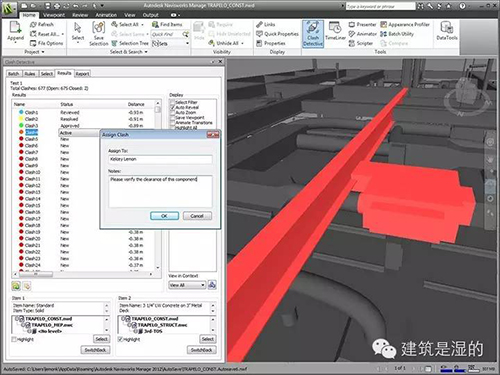Open the Viewpoint ribbon tab
500x375 pixels.
pyautogui.click(x=54, y=15)
